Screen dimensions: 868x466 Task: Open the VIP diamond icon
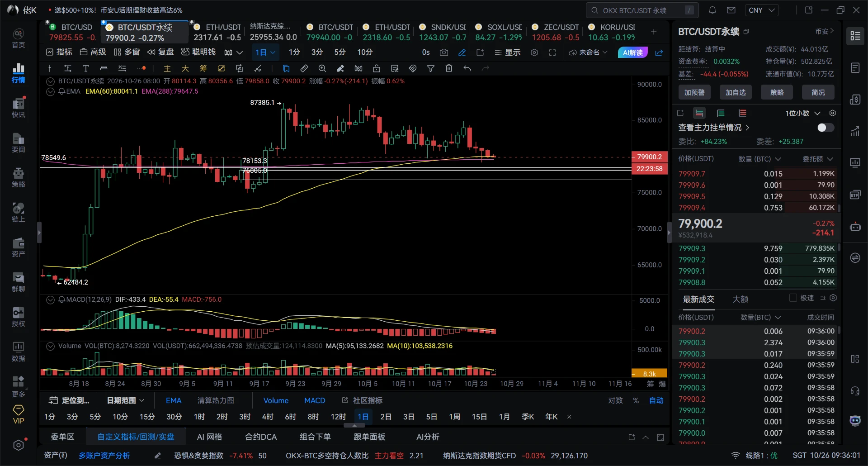point(19,414)
